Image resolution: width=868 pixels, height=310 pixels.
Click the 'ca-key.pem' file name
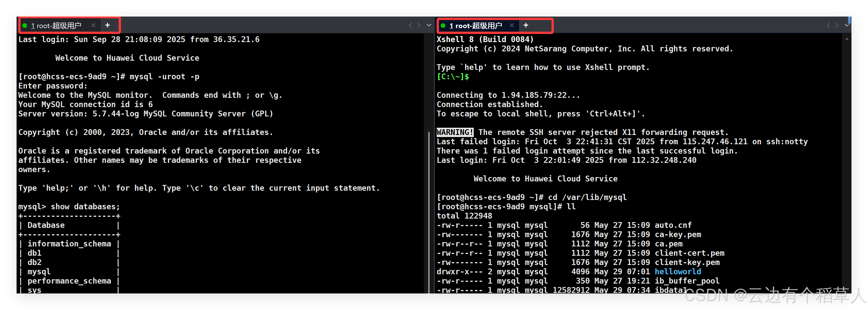click(678, 234)
